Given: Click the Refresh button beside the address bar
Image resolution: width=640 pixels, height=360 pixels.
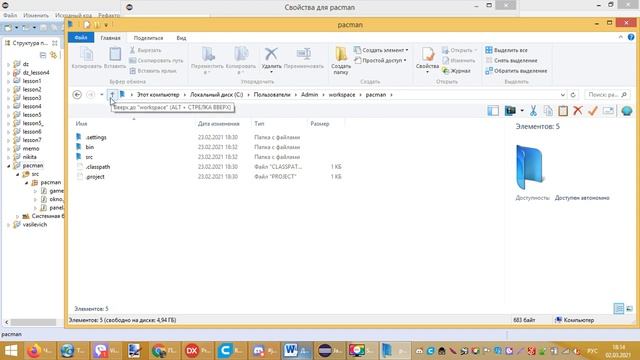Looking at the screenshot, I should [573, 95].
